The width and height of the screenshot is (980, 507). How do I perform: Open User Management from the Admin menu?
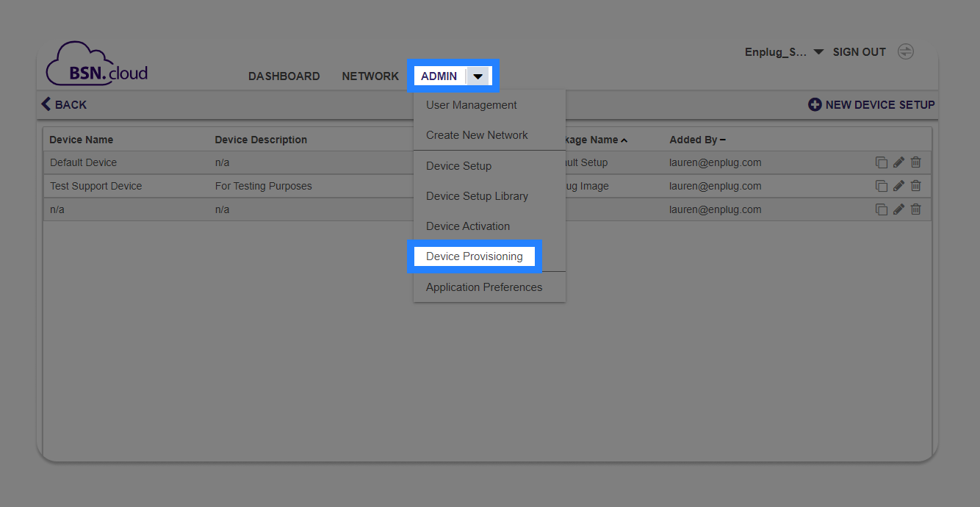(472, 105)
